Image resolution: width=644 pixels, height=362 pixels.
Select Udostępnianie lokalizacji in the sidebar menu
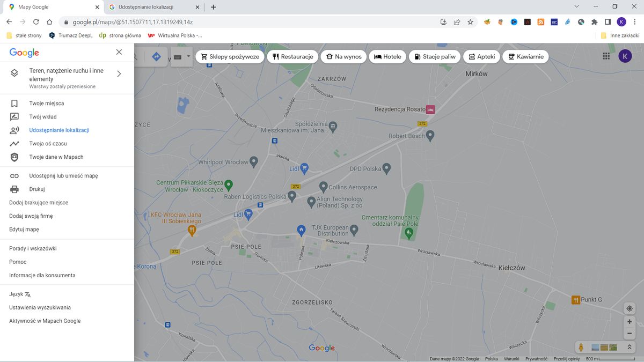point(60,130)
